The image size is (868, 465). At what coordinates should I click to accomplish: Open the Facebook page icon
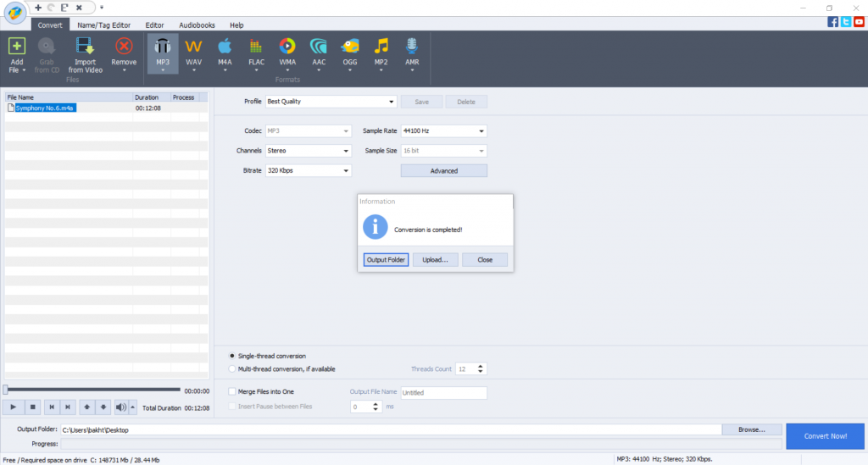tap(832, 21)
